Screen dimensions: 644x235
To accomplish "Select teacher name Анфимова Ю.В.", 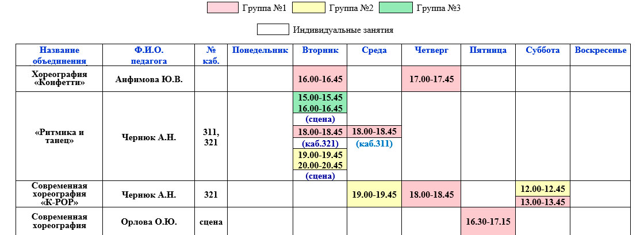I will pos(148,79).
